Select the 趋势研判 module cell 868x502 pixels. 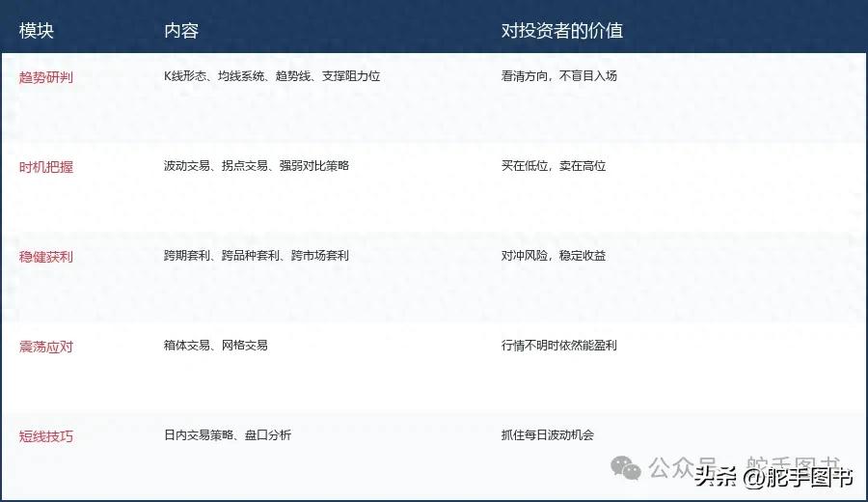[x=46, y=77]
